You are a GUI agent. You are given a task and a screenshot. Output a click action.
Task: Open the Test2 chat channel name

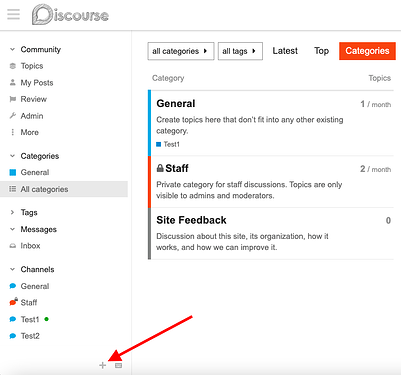pyautogui.click(x=30, y=336)
